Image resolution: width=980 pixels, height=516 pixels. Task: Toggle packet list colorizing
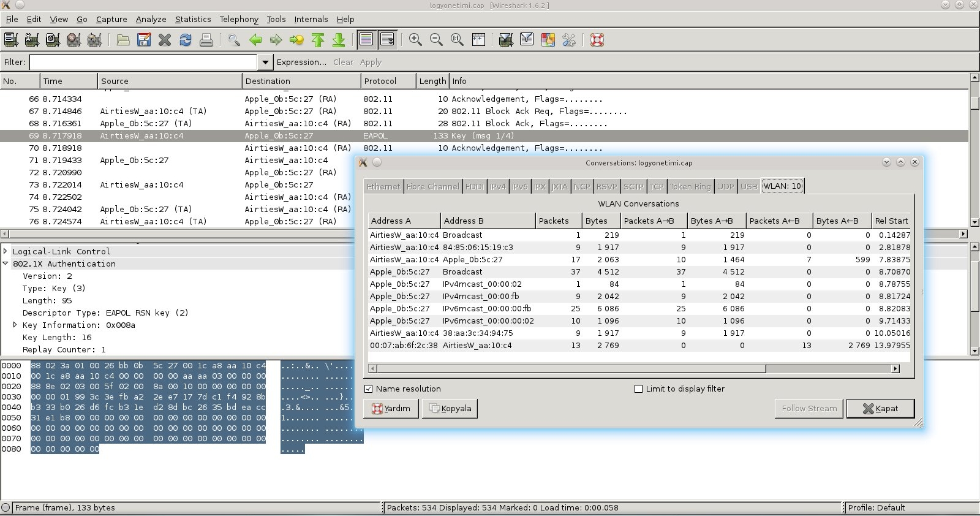366,40
